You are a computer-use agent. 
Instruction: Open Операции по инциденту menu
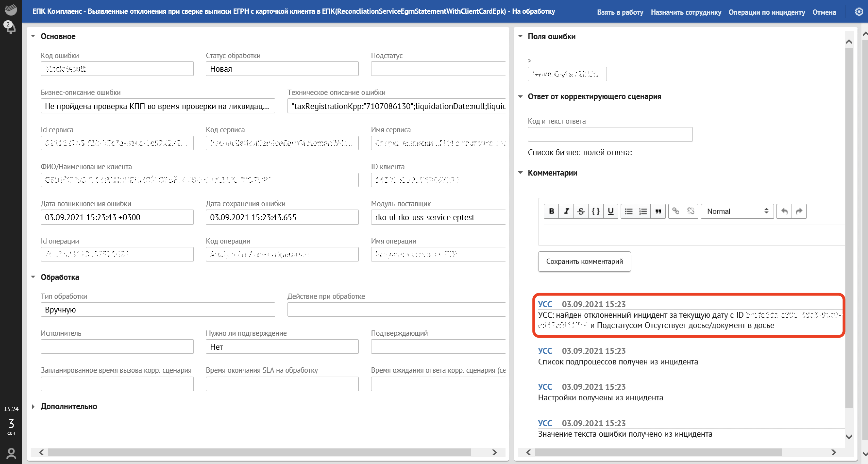767,12
